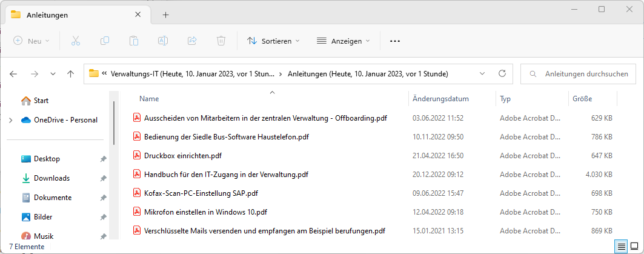
Task: Switch to large icons view in status bar
Action: tap(634, 247)
